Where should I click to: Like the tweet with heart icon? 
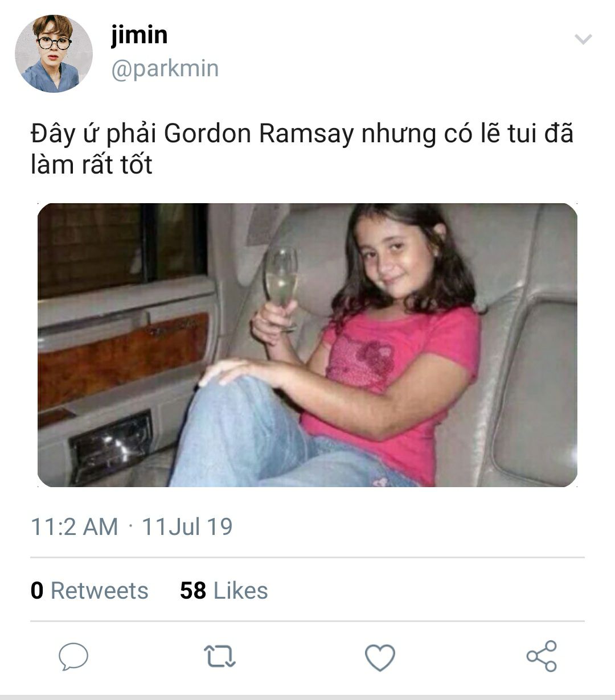coord(380,657)
